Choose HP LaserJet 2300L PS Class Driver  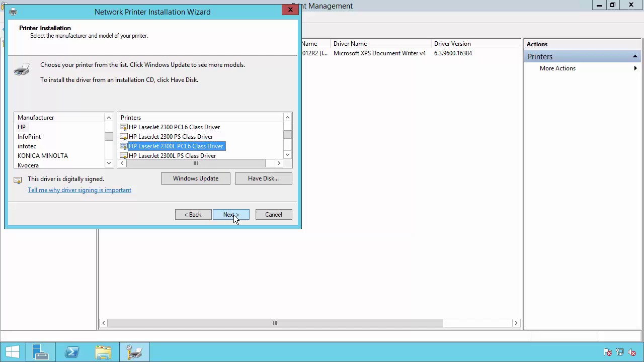point(172,156)
